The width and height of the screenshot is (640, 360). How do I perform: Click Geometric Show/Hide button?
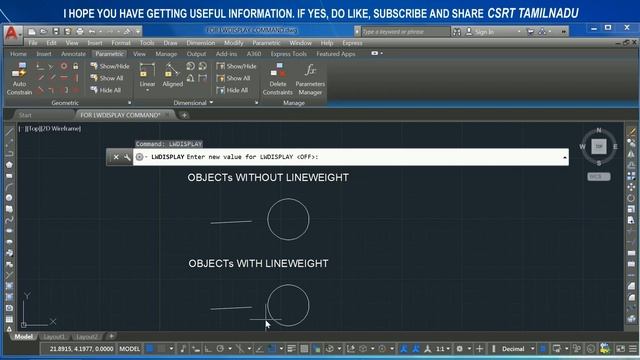[110, 66]
